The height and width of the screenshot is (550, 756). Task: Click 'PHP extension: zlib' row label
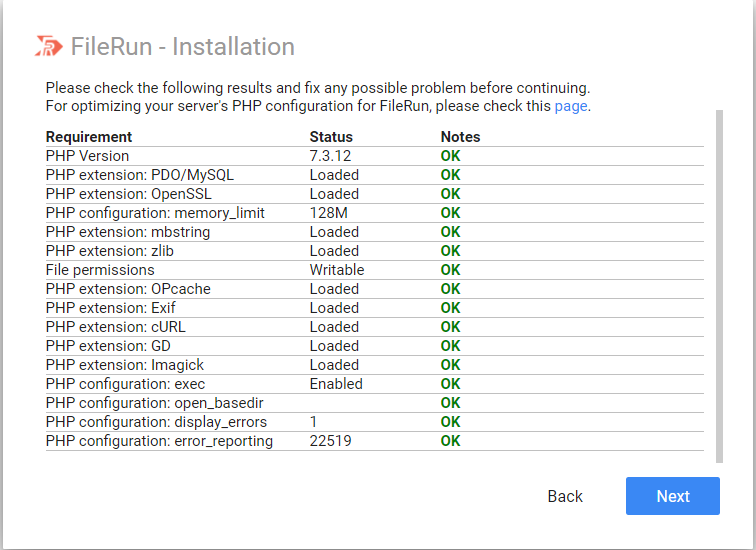[x=109, y=251]
